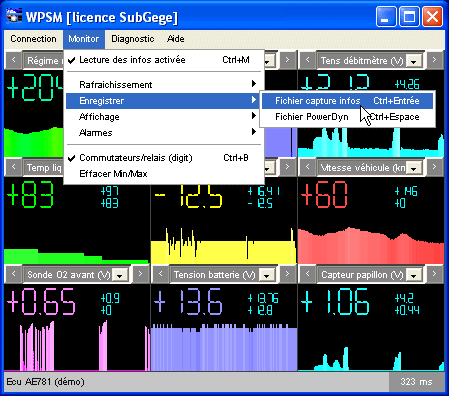Open the yellow panel's channel dropdown arrow
449x396 pixels.
269,168
